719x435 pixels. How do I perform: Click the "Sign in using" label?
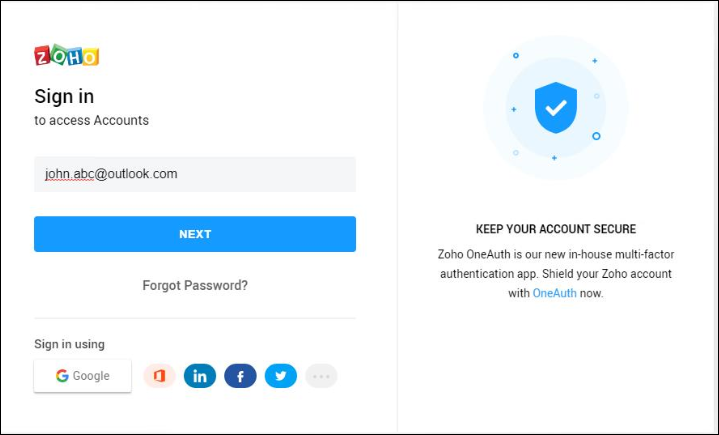(69, 344)
